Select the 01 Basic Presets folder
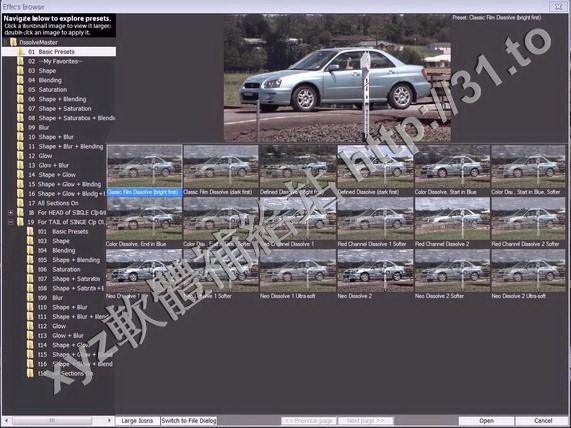The image size is (571, 428). click(58, 52)
